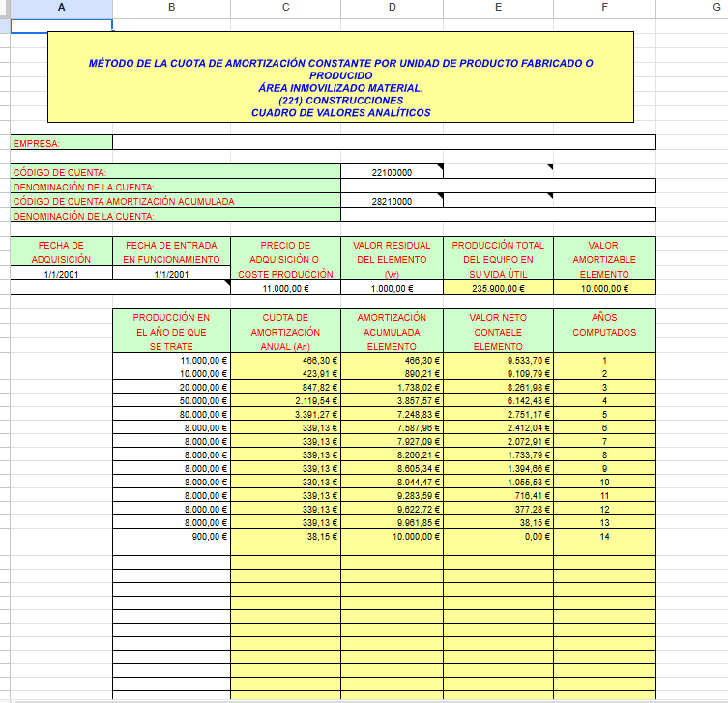Click accumulated amortization cell 7.248,83 €
Viewport: 728px width, 703px height.
tap(392, 414)
